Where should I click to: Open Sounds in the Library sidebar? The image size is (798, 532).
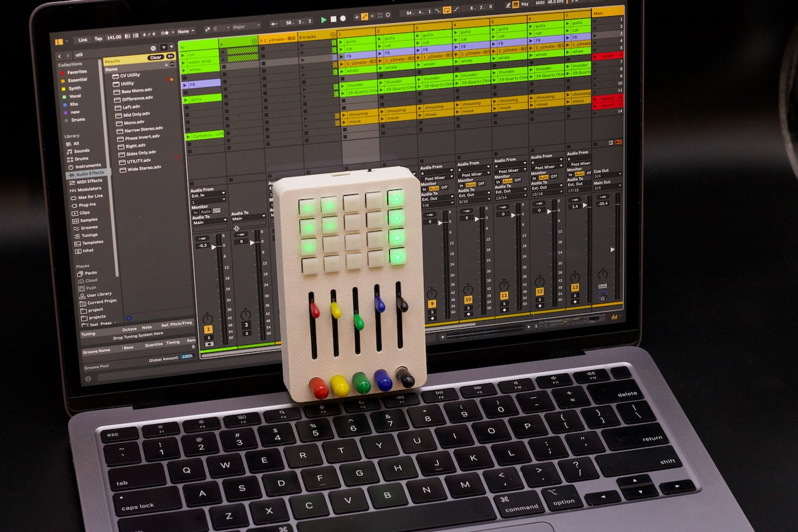80,151
